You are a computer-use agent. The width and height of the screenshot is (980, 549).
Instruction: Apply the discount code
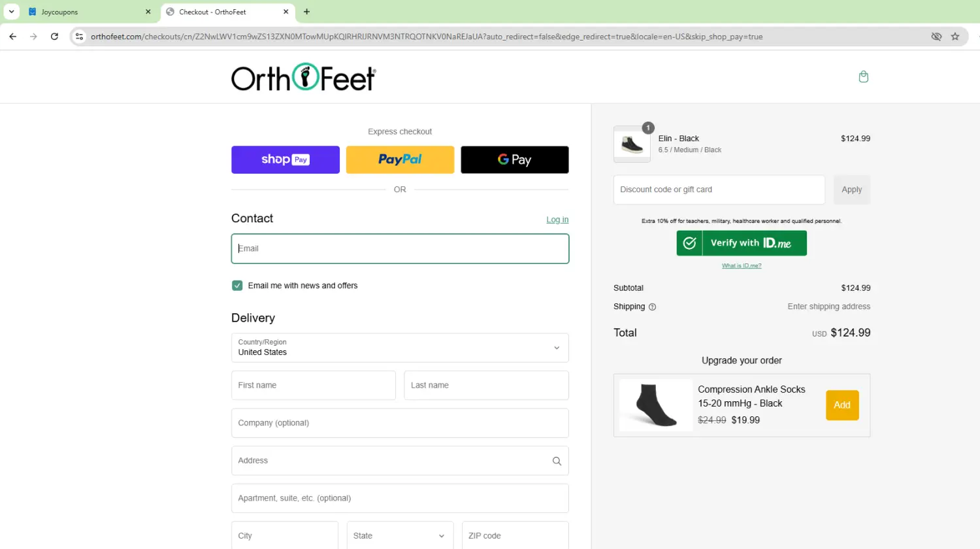click(x=851, y=190)
